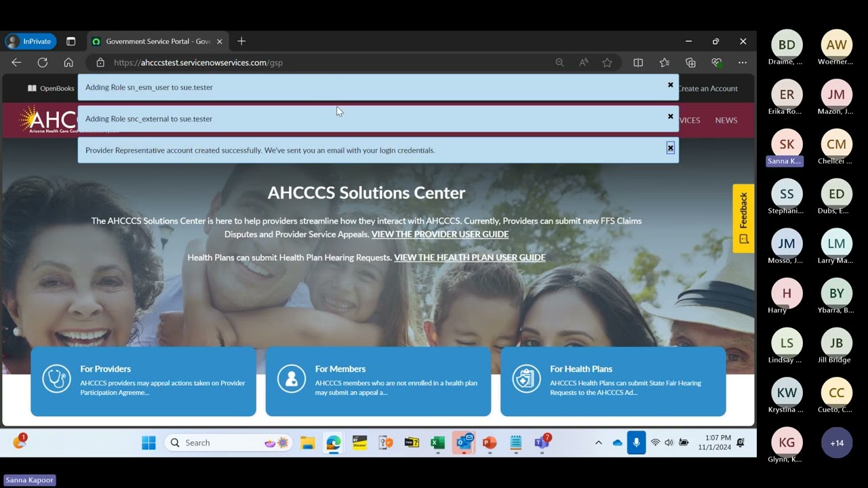
Task: Click the shield clipboard icon on Health Plans
Action: [526, 379]
